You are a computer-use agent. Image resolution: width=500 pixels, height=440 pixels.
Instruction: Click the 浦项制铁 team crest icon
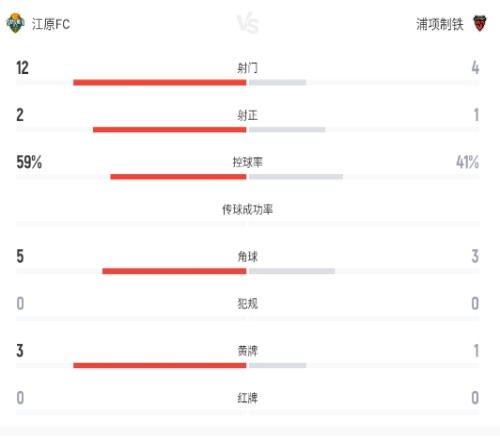[x=480, y=24]
